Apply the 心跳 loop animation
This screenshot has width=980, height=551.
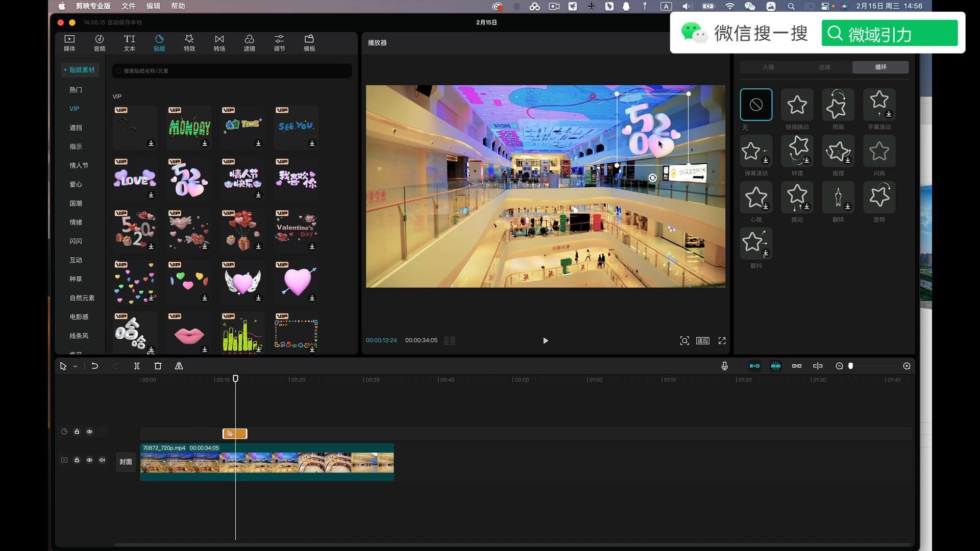point(756,197)
